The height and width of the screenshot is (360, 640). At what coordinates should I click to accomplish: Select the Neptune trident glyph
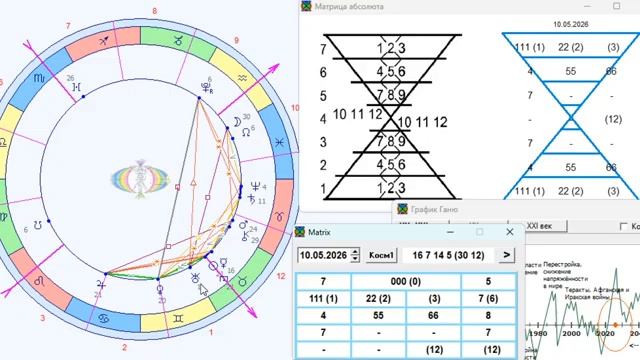pos(255,187)
